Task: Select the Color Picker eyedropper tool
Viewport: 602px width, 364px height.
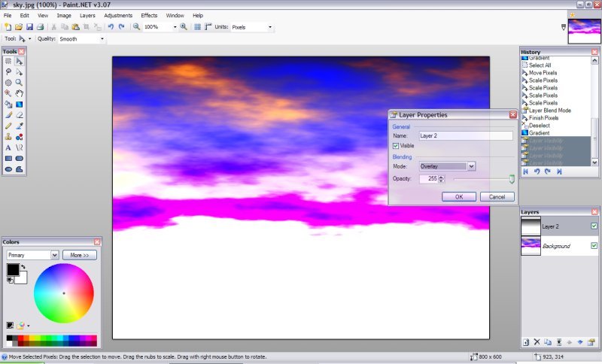Action: point(20,126)
